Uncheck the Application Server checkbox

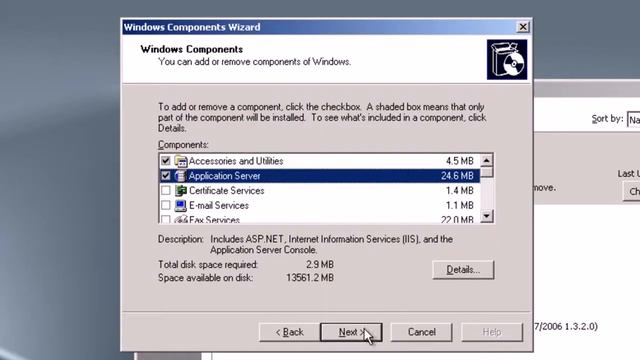point(165,176)
